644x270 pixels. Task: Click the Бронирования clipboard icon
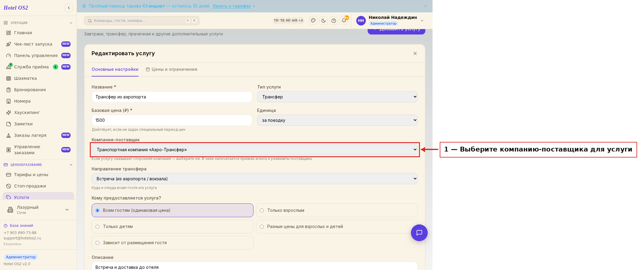point(9,90)
